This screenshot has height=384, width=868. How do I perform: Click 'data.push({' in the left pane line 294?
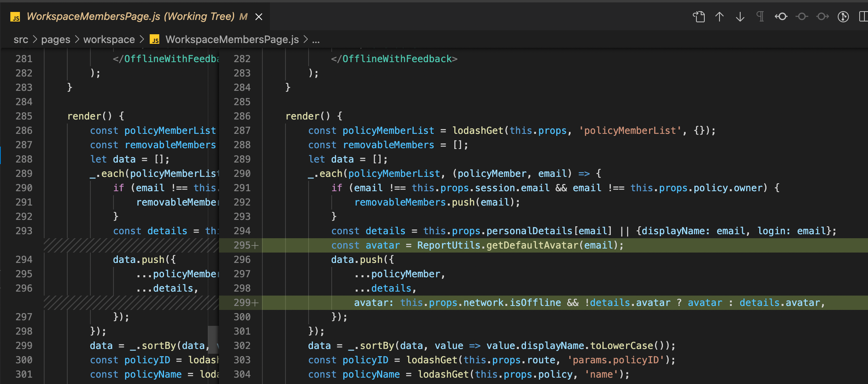point(144,260)
